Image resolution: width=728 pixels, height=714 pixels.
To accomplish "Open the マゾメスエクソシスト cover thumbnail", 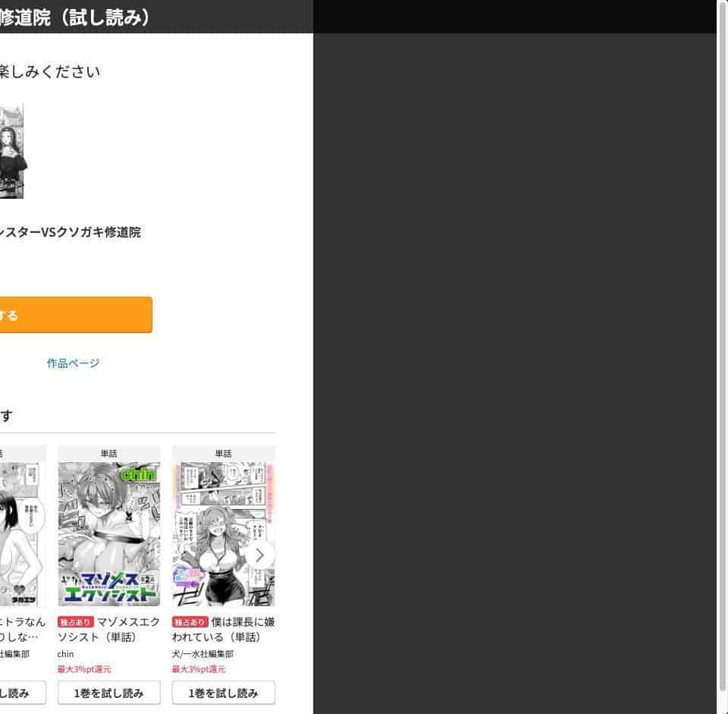I will pyautogui.click(x=109, y=533).
